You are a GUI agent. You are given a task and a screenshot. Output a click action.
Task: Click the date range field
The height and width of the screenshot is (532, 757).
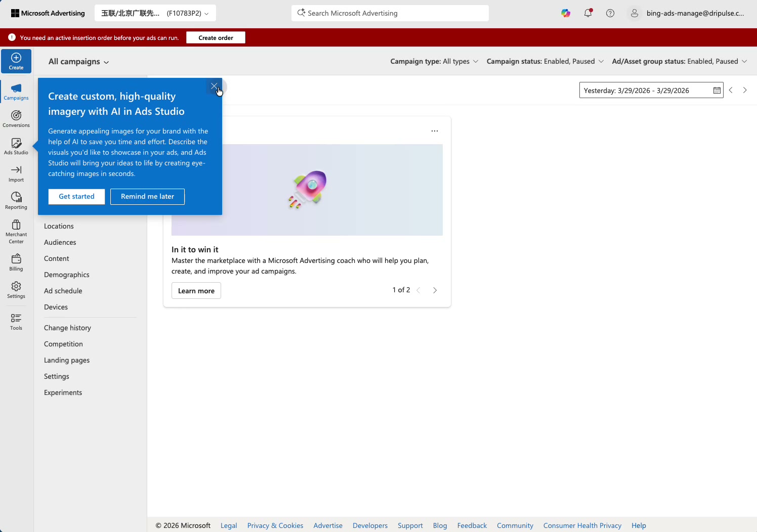click(651, 91)
